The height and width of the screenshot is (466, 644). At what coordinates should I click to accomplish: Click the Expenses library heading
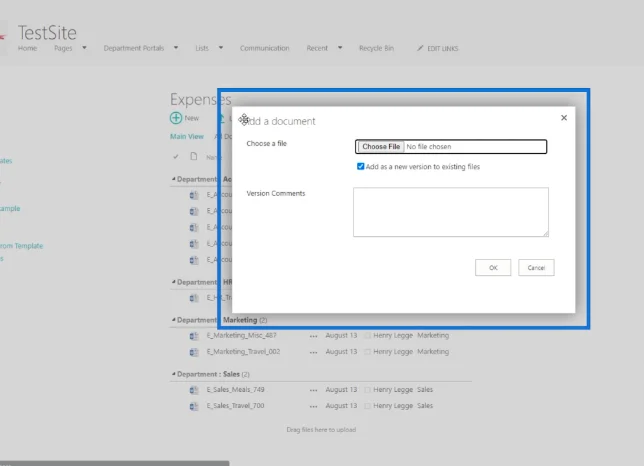(x=201, y=99)
